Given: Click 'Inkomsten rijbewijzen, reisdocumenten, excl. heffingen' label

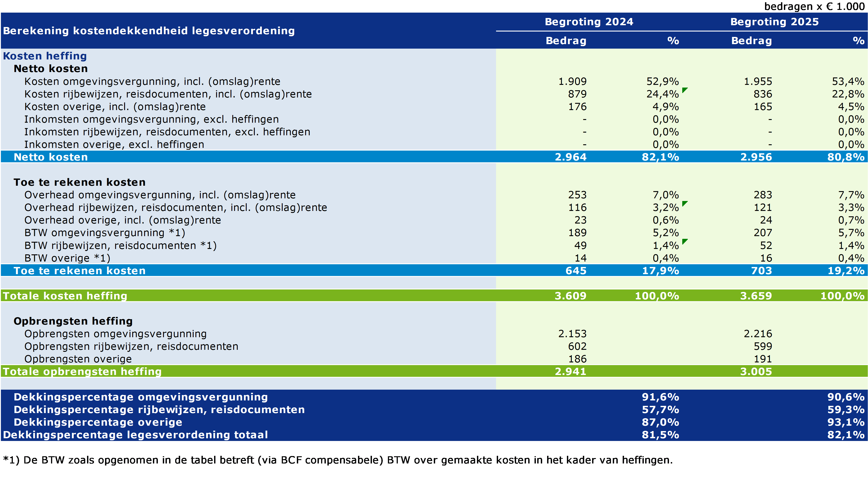Looking at the screenshot, I should pos(167,132).
